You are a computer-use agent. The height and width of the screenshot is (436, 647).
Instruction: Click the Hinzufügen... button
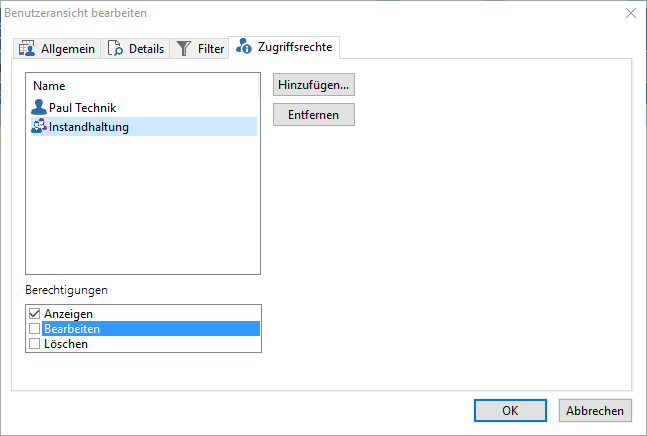[x=314, y=85]
